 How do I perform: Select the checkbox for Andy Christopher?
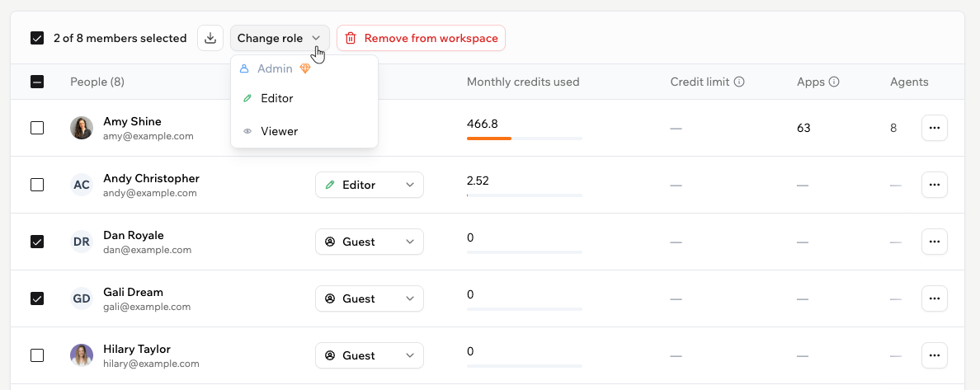pos(37,185)
